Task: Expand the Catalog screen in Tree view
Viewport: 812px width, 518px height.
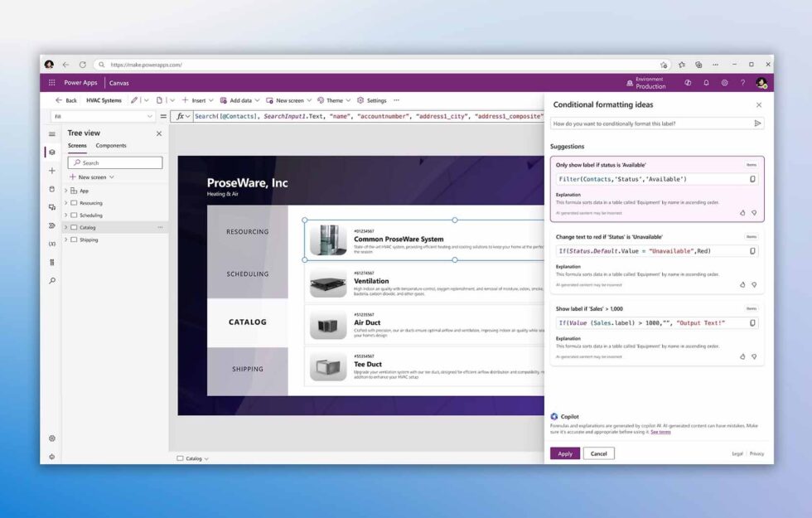Action: tap(65, 226)
